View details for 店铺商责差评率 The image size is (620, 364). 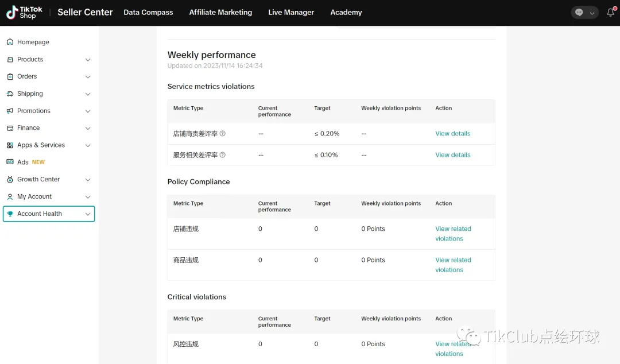click(453, 134)
